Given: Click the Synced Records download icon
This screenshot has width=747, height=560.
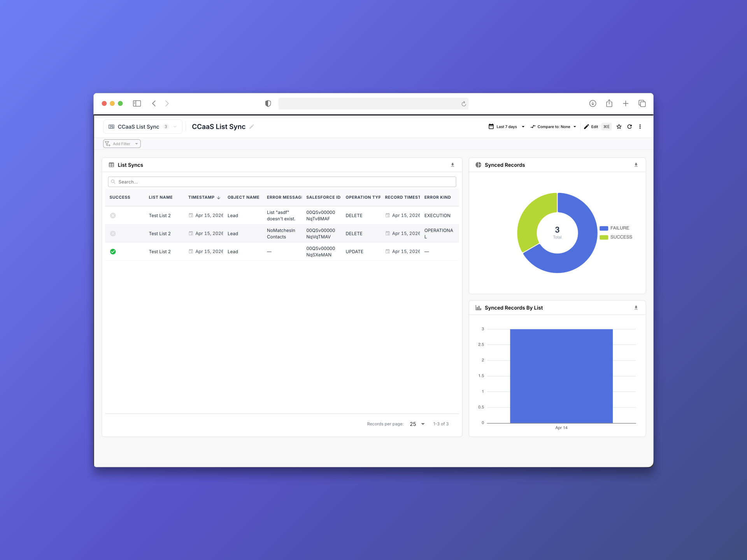Looking at the screenshot, I should tap(636, 165).
